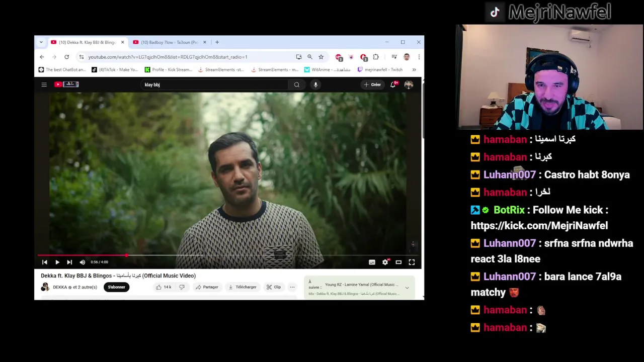644x362 pixels.
Task: Enter fullscreen video mode
Action: 412,262
